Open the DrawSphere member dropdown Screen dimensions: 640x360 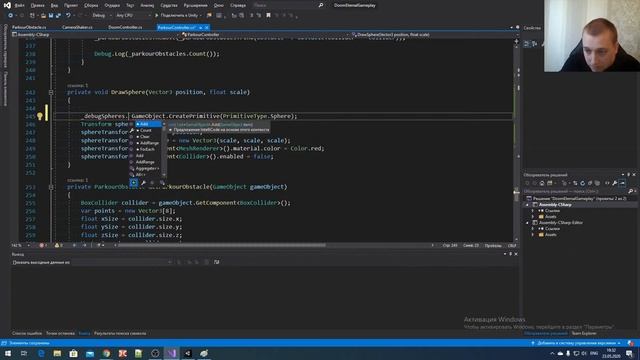coord(435,35)
